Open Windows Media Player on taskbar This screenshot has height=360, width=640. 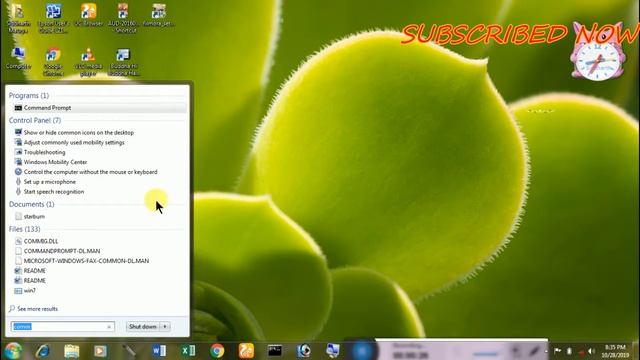pyautogui.click(x=100, y=351)
